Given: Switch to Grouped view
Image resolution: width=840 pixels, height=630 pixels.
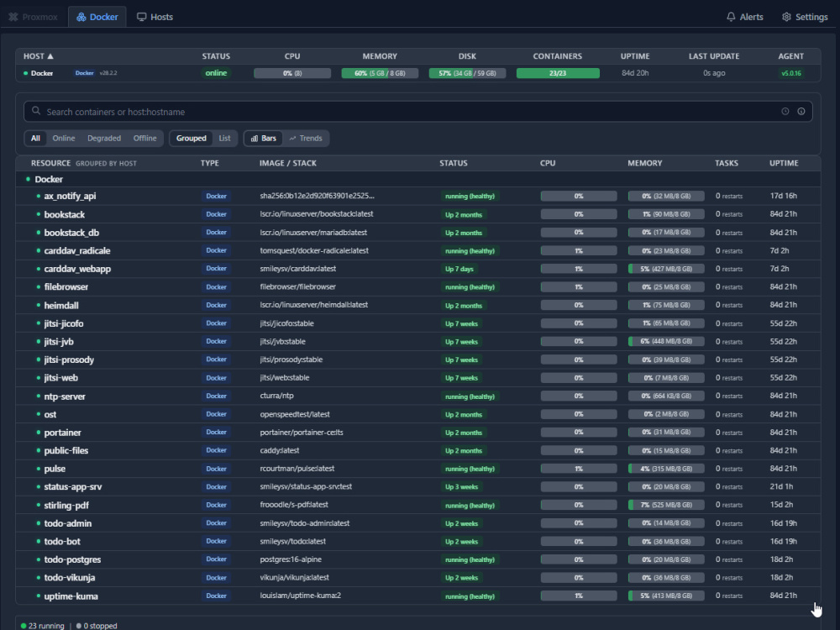Looking at the screenshot, I should (x=192, y=139).
